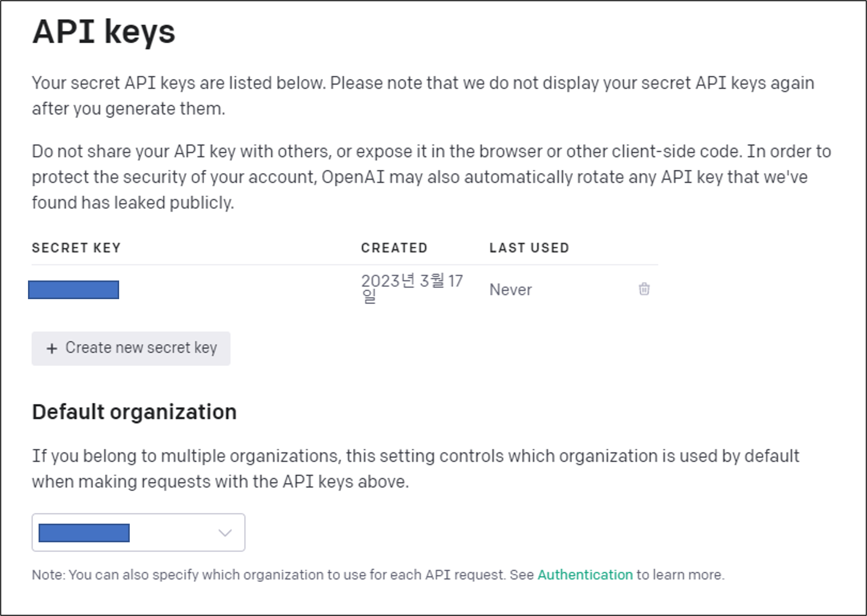This screenshot has height=616, width=867.
Task: Click the redacted organization name in dropdown
Action: [84, 533]
